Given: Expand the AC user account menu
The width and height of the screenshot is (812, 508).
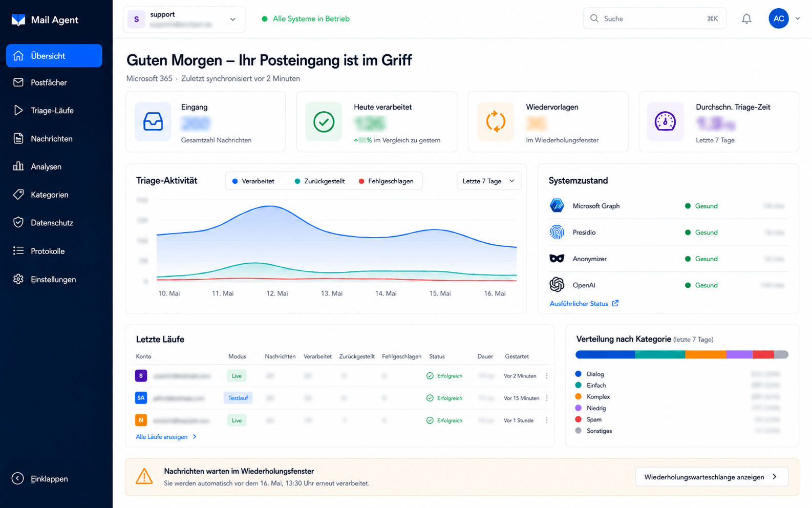Looking at the screenshot, I should click(784, 18).
